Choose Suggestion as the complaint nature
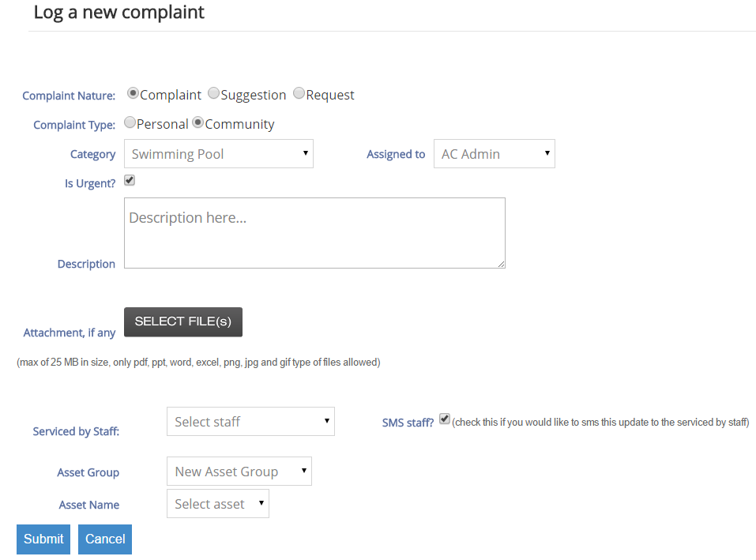Viewport: 756px width, 560px height. [x=213, y=92]
